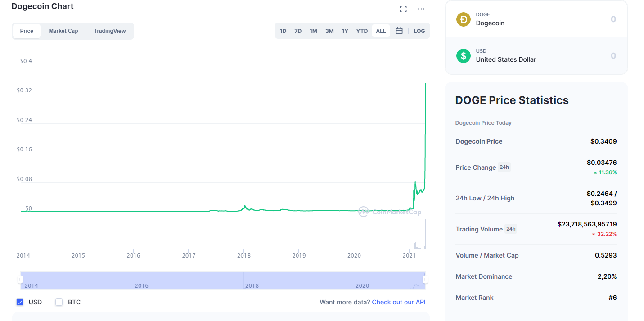
Task: Open the Check out our API link
Action: pyautogui.click(x=399, y=302)
